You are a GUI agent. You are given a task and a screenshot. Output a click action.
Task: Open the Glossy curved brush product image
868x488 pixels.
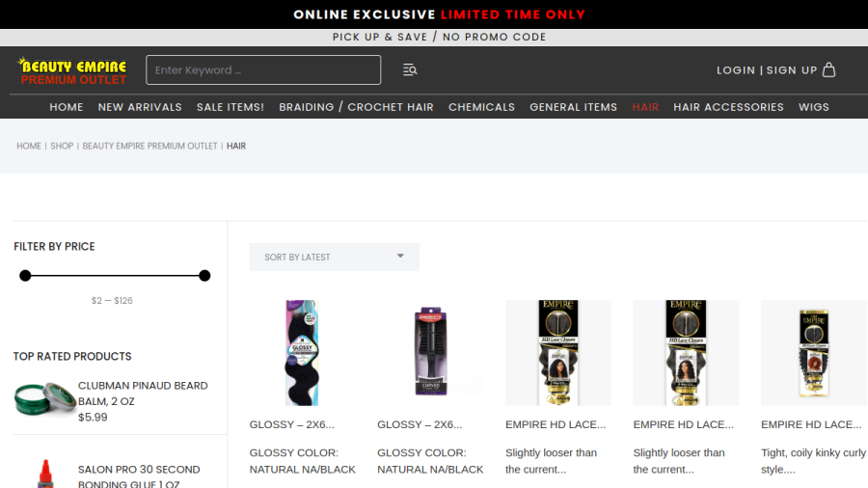[431, 353]
